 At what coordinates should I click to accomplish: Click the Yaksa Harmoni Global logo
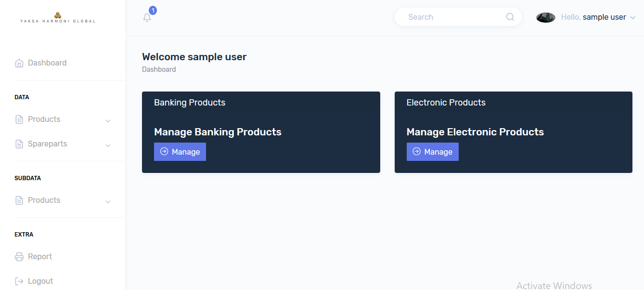[x=58, y=18]
